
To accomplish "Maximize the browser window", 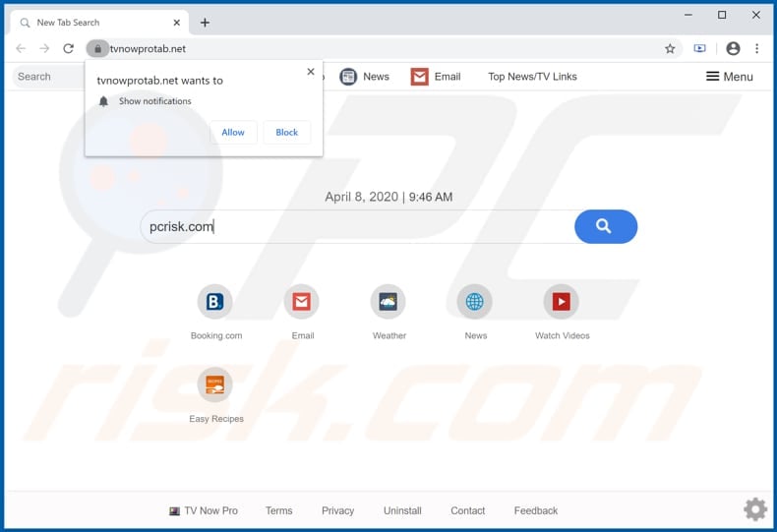I will [x=722, y=15].
